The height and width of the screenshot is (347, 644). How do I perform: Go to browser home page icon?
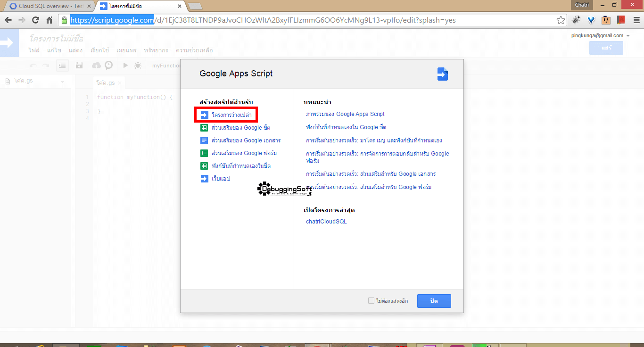[x=49, y=20]
